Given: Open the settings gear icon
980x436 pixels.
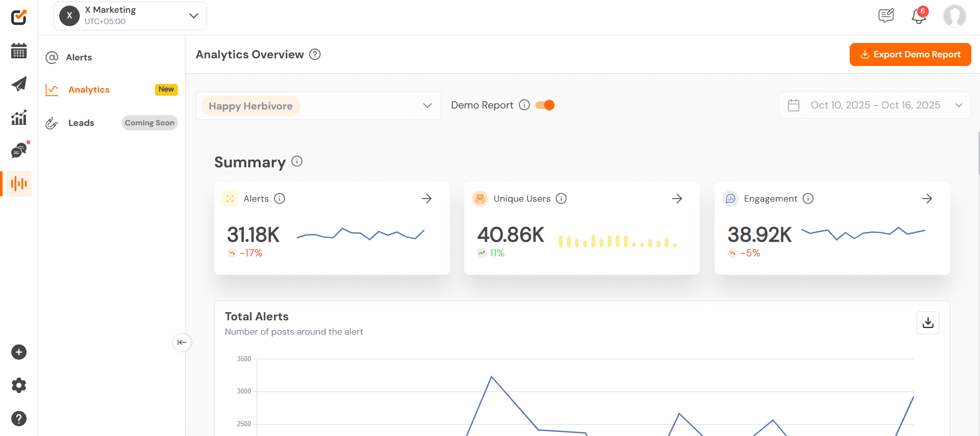Looking at the screenshot, I should click(x=19, y=385).
